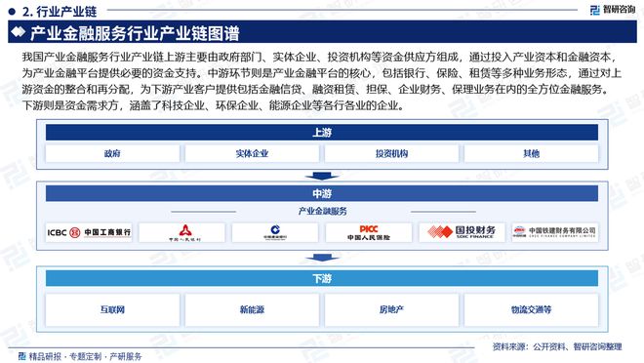644x363 pixels.
Task: Click the 物流交通等 box
Action: point(532,309)
